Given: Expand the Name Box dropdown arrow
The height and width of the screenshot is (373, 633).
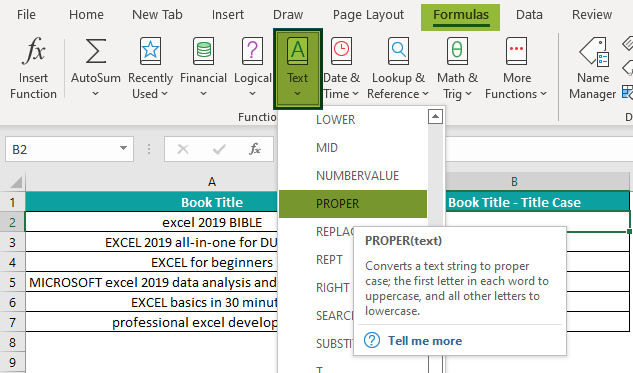Looking at the screenshot, I should click(x=124, y=149).
